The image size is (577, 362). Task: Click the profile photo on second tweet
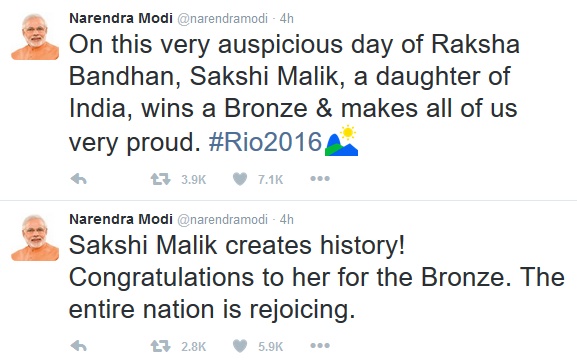[x=35, y=238]
